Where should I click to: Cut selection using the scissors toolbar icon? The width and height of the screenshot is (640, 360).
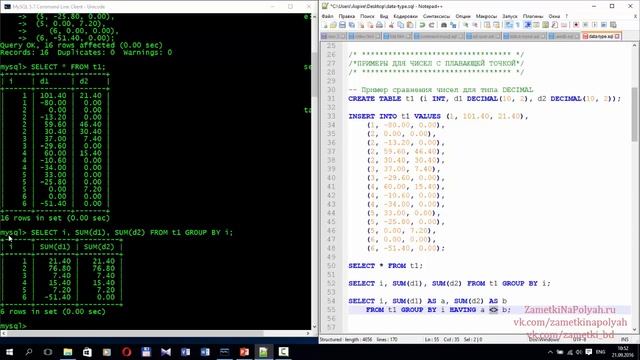[x=391, y=25]
